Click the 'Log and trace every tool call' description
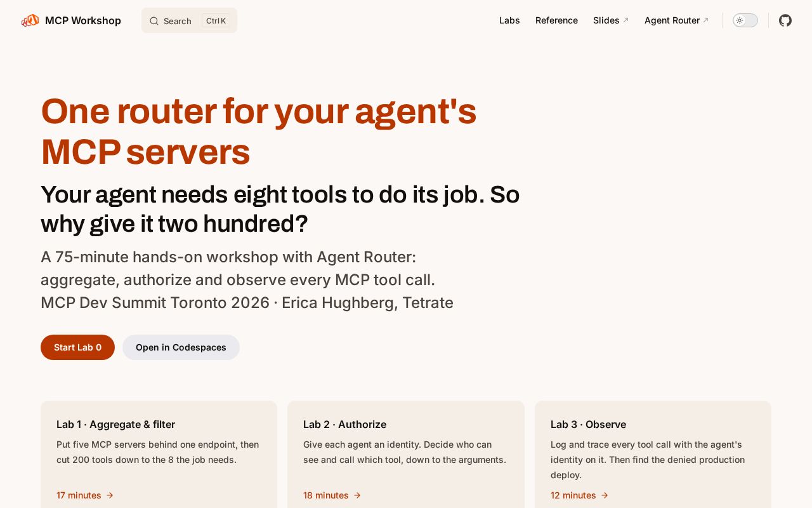 pyautogui.click(x=648, y=460)
